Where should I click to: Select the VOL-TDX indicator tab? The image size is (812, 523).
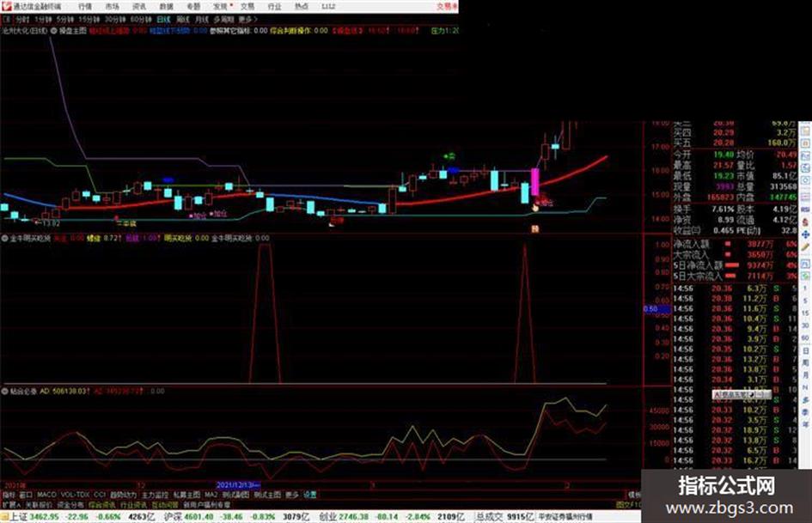76,495
